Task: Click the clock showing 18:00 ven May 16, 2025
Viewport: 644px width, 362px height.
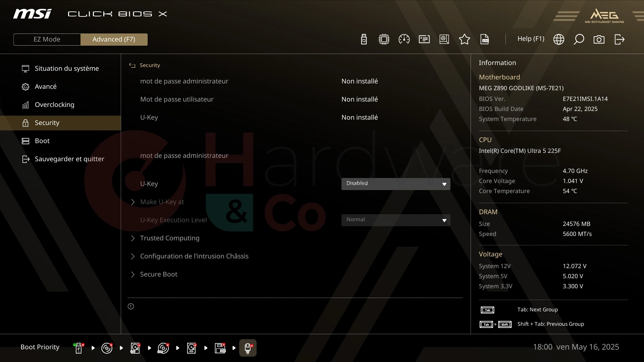Action: pos(576,347)
